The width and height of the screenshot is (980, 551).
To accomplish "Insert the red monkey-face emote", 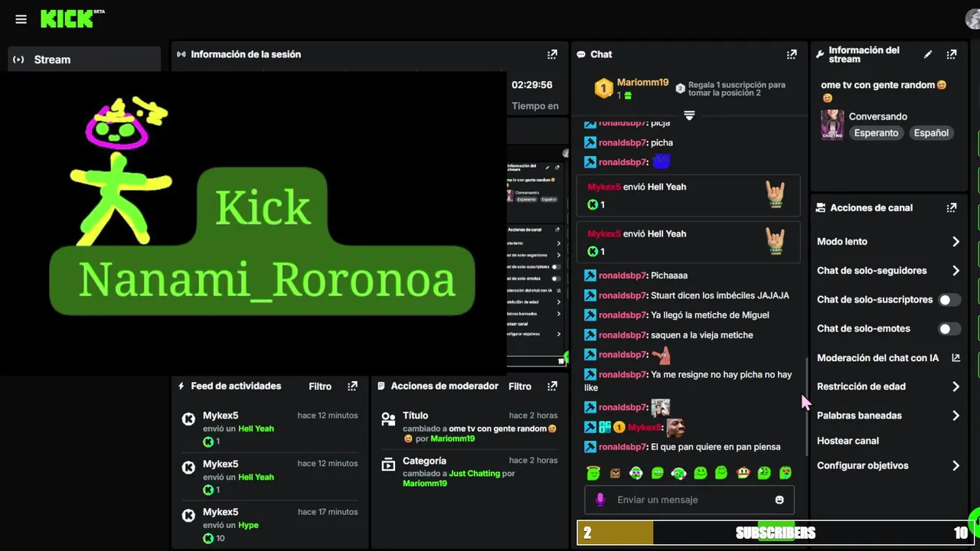I will tap(743, 474).
